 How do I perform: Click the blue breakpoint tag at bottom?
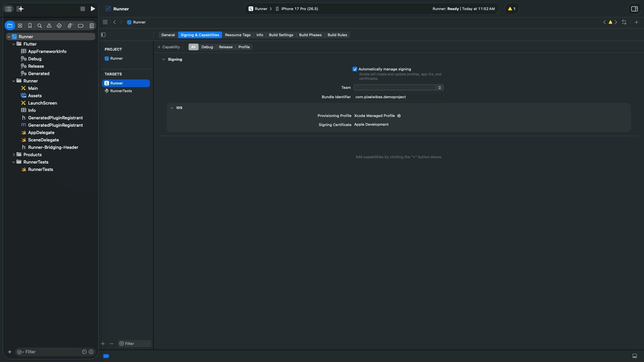pos(106,356)
